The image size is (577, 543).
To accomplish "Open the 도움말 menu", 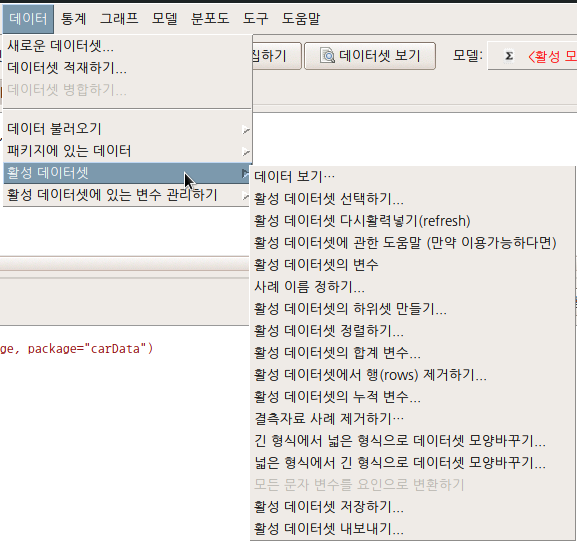I will point(301,19).
